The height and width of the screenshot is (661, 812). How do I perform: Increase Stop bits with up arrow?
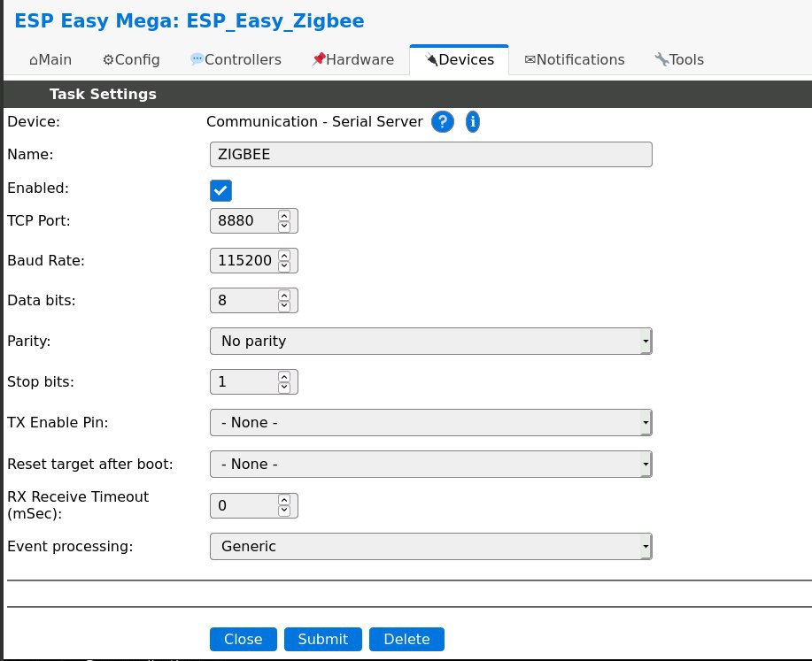pos(284,376)
